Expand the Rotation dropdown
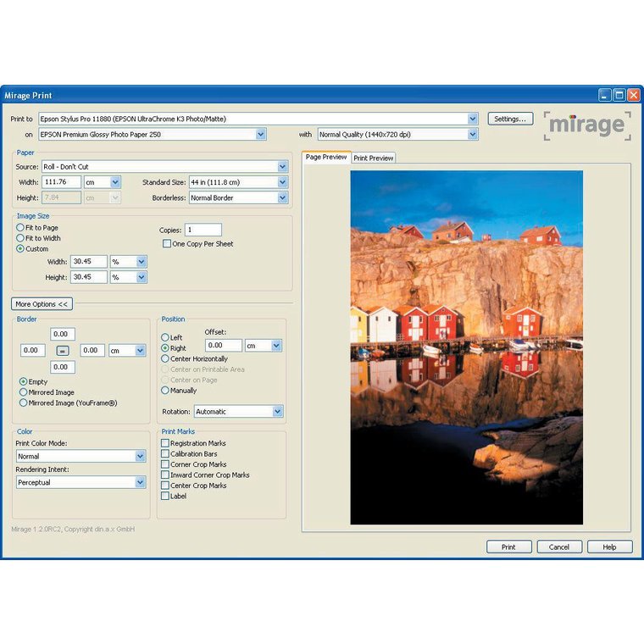Viewport: 644px width, 644px height. coord(278,412)
